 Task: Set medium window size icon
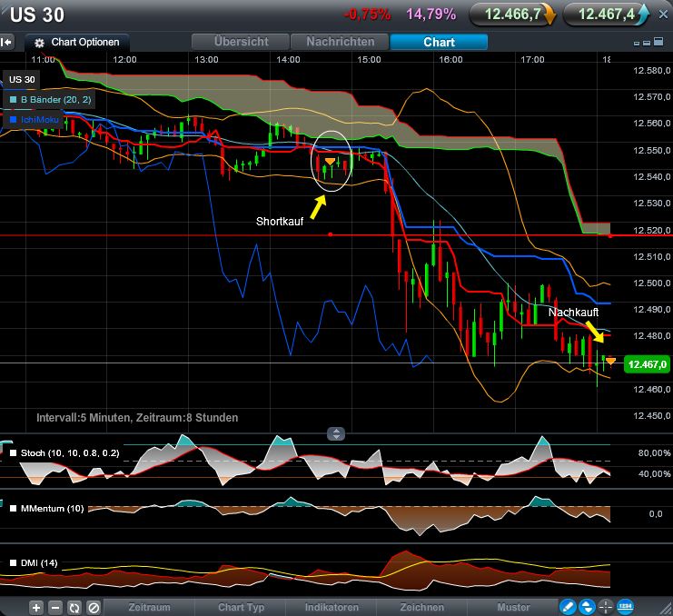(x=647, y=43)
